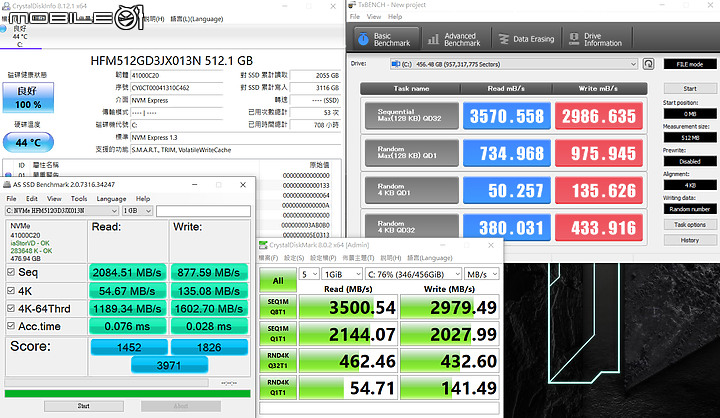The width and height of the screenshot is (720, 418).
Task: Open Help menu in TxBENCH
Action: tap(395, 17)
